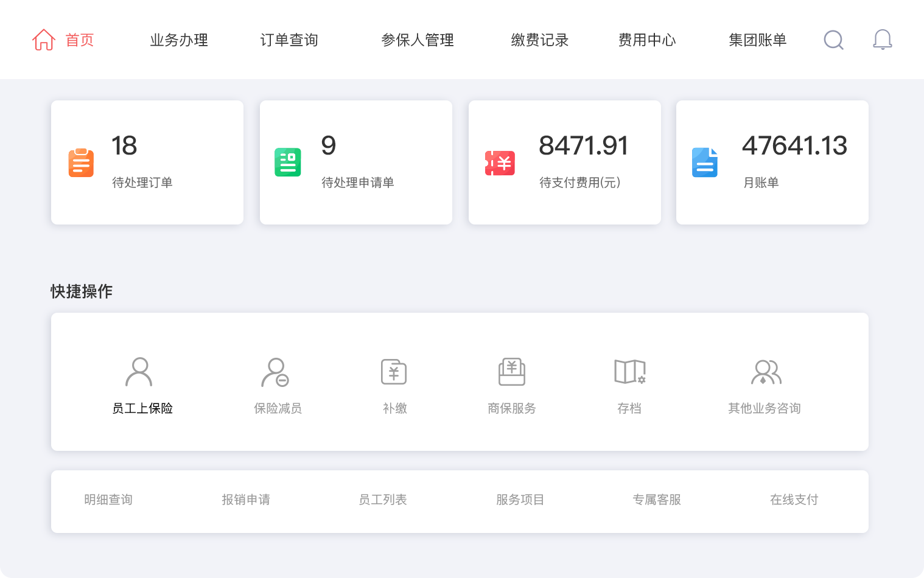Open the 商保服务 icon
This screenshot has width=924, height=578.
point(511,372)
